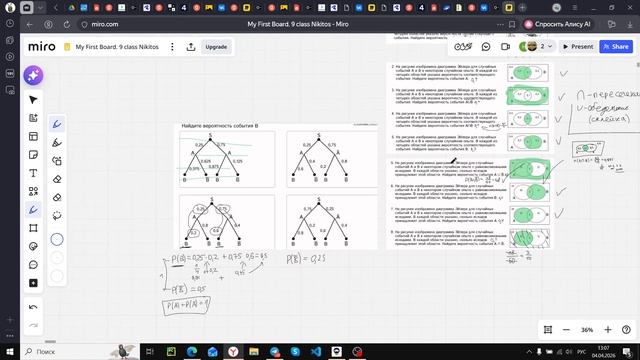The image size is (640, 360).
Task: Zoom in with plus button
Action: (608, 330)
